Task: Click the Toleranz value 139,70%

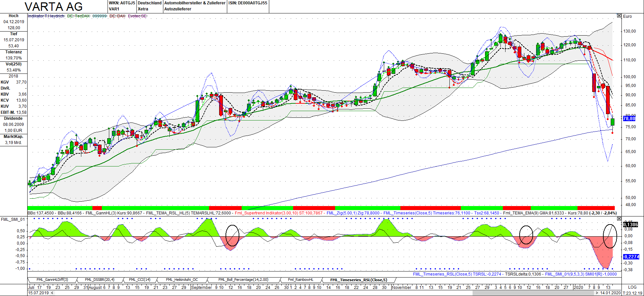Action: [14, 58]
